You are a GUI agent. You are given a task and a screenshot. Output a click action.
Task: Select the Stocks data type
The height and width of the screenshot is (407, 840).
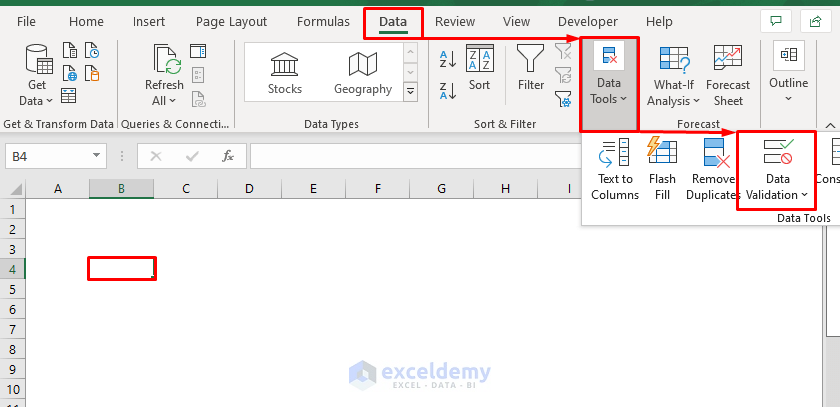285,74
